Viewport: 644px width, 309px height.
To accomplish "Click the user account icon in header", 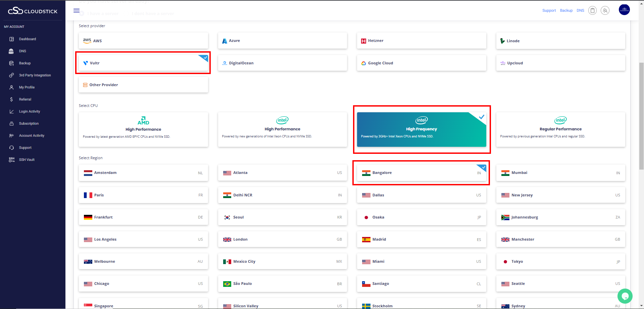I will pos(605,11).
